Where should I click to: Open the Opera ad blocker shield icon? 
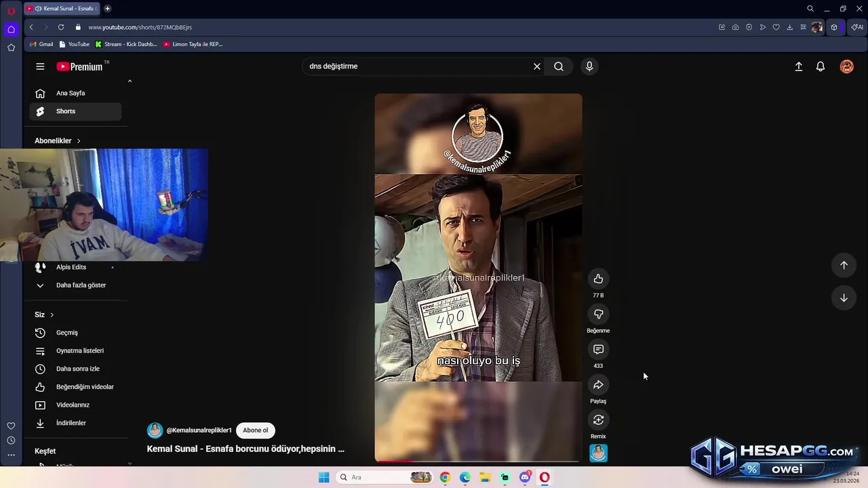coord(749,27)
